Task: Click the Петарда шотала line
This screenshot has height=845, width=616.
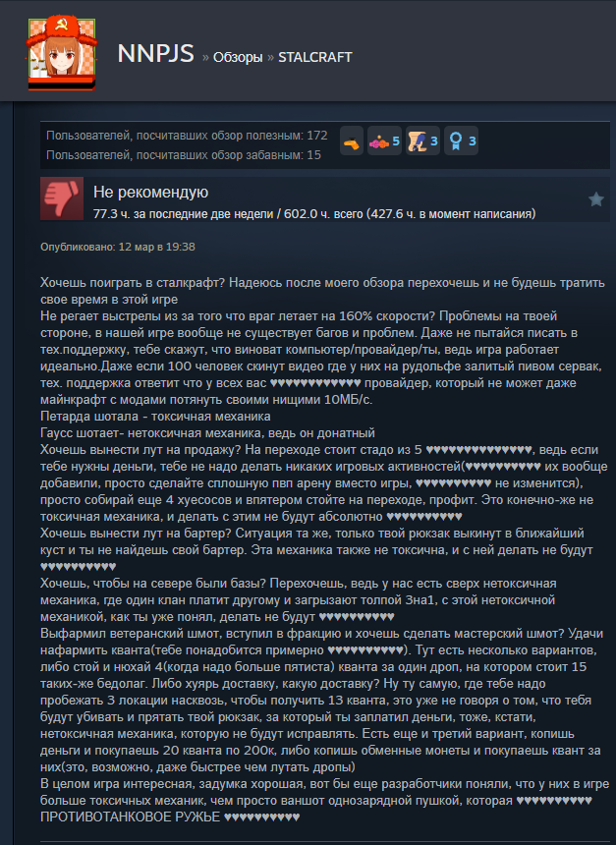Action: pyautogui.click(x=155, y=416)
